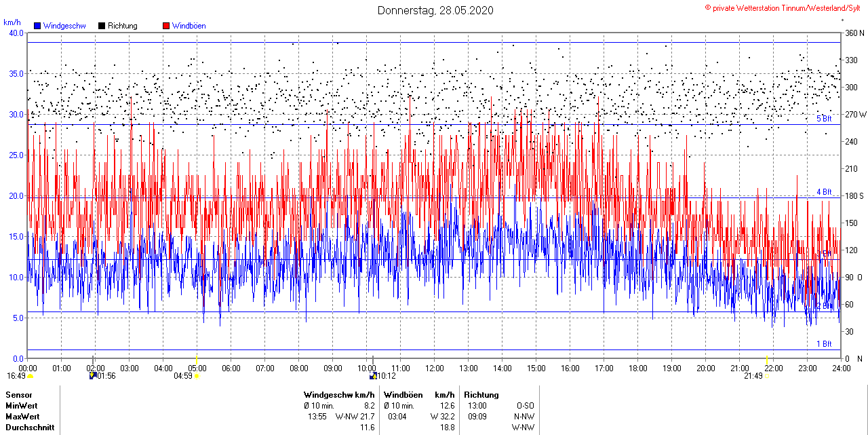Screen dimensions: 868x435
Task: Click the 12:00 time axis label
Action: point(435,368)
